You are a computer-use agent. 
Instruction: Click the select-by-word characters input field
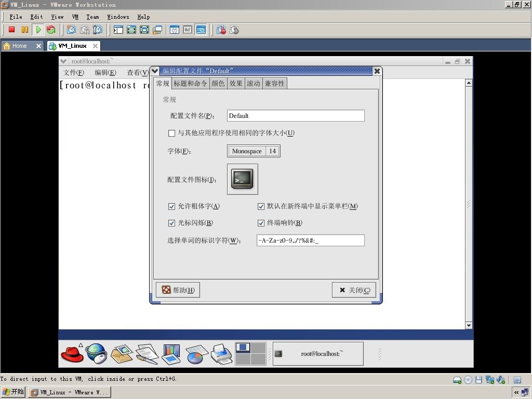(x=311, y=240)
